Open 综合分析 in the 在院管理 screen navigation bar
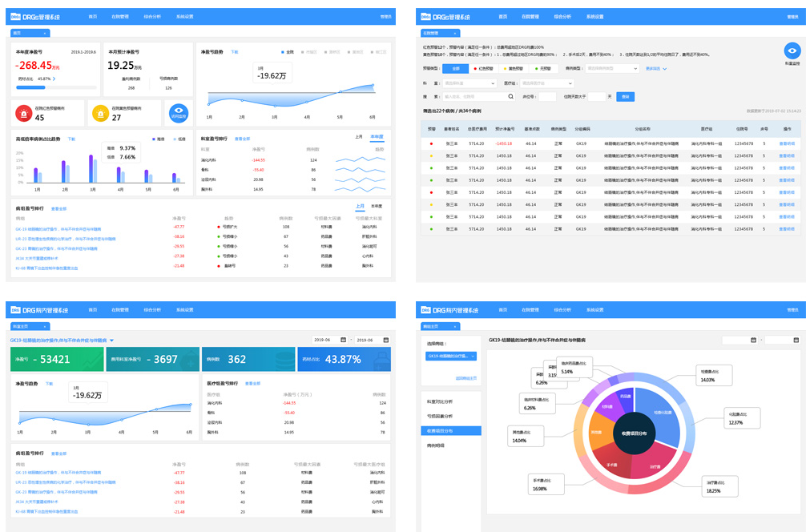Screen dimensions: 806x532 [x=562, y=17]
